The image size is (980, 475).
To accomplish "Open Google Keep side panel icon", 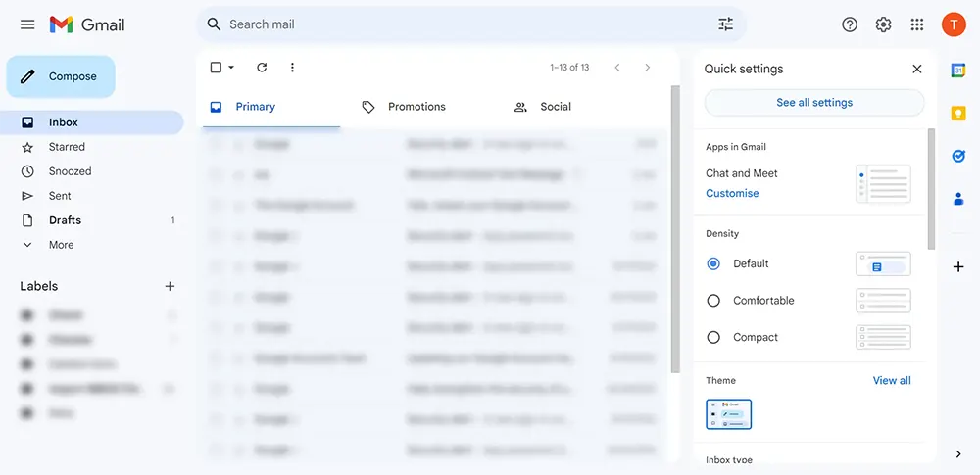I will (958, 114).
